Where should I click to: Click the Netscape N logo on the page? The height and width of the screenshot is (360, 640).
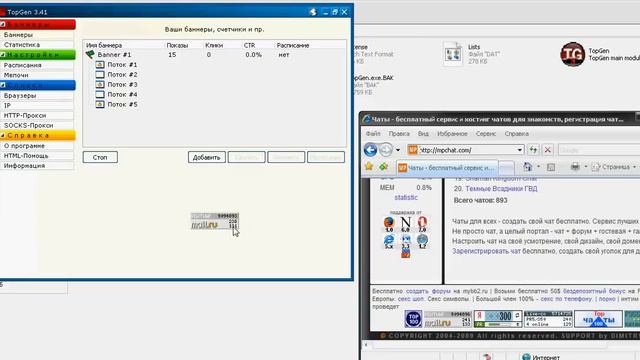pos(405,222)
